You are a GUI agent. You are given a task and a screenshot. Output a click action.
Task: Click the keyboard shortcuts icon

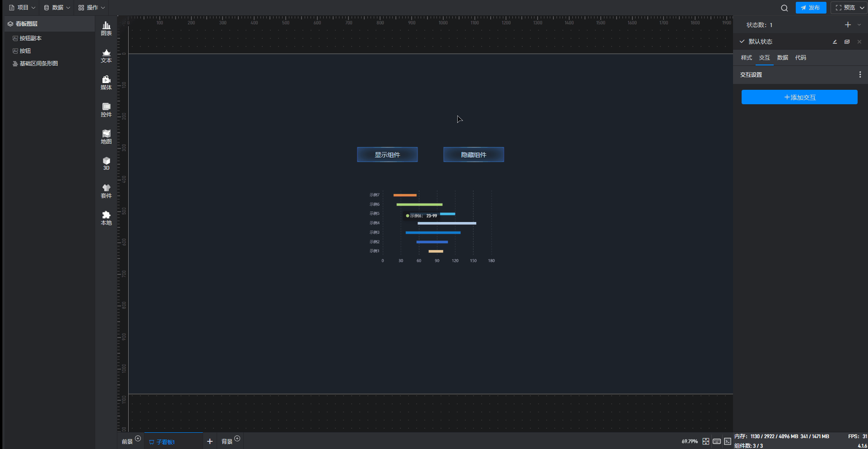[717, 441]
